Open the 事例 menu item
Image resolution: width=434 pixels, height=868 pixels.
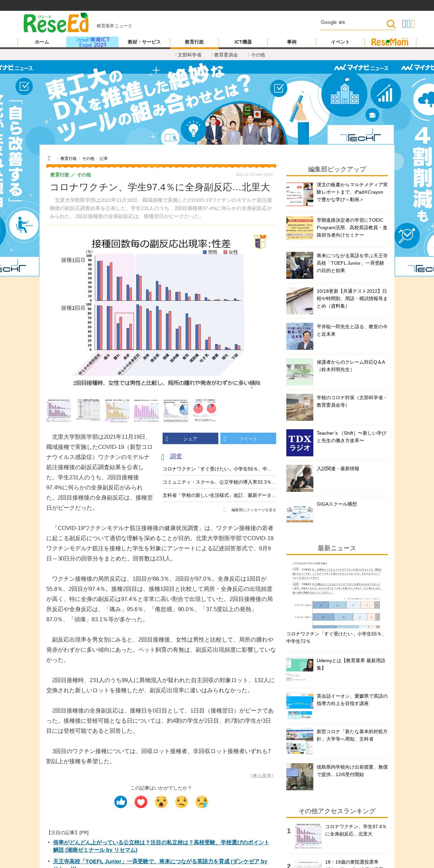point(292,42)
